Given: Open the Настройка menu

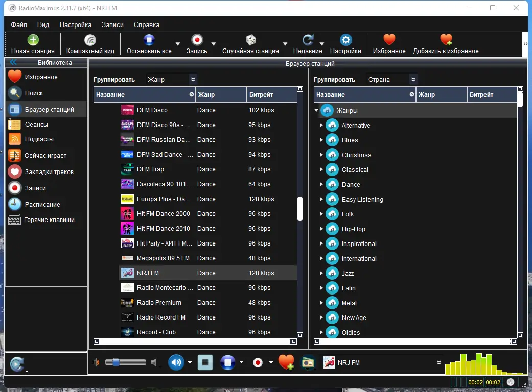Looking at the screenshot, I should pyautogui.click(x=75, y=24).
